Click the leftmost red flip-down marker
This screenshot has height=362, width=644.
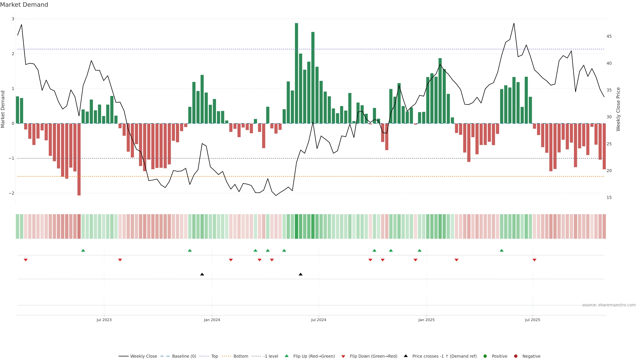click(25, 260)
